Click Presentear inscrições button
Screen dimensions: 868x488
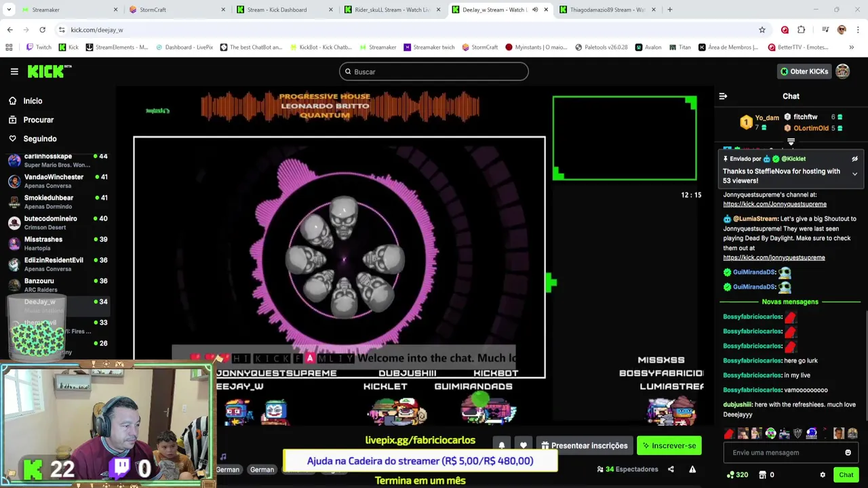pos(584,445)
